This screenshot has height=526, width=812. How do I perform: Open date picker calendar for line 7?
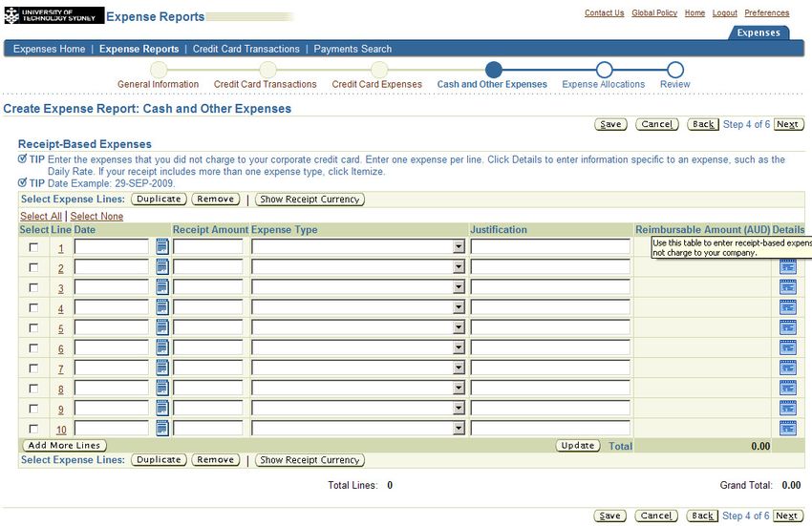click(162, 368)
